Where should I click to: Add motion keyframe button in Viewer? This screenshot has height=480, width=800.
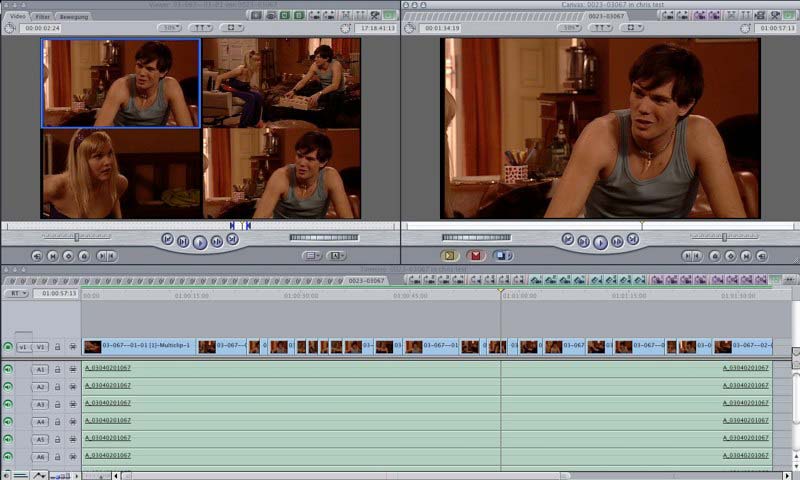pyautogui.click(x=68, y=256)
